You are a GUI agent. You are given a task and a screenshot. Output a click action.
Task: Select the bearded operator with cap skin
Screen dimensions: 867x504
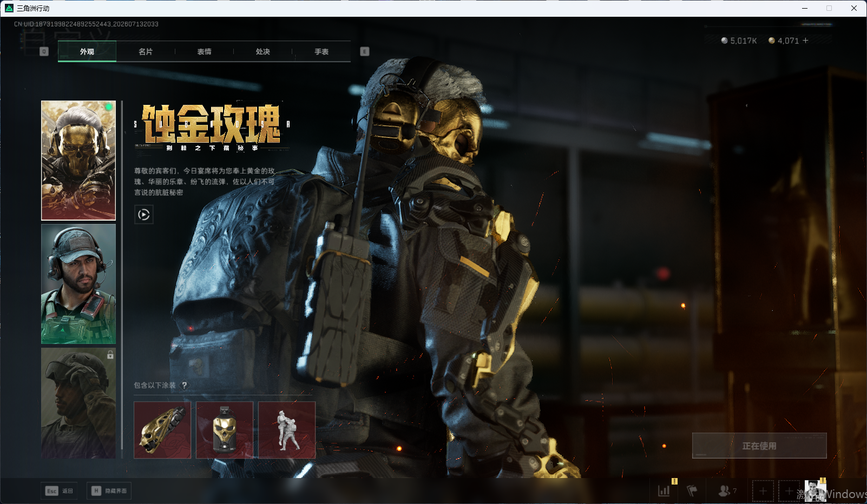point(78,284)
